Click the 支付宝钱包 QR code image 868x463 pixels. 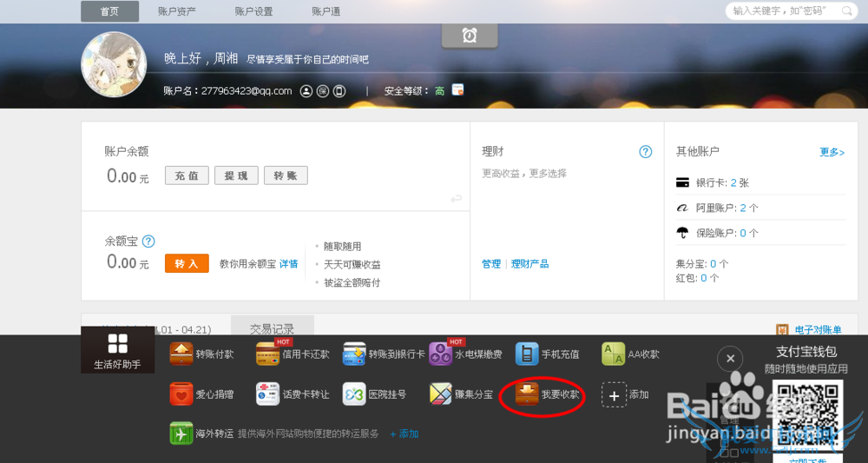pos(806,415)
